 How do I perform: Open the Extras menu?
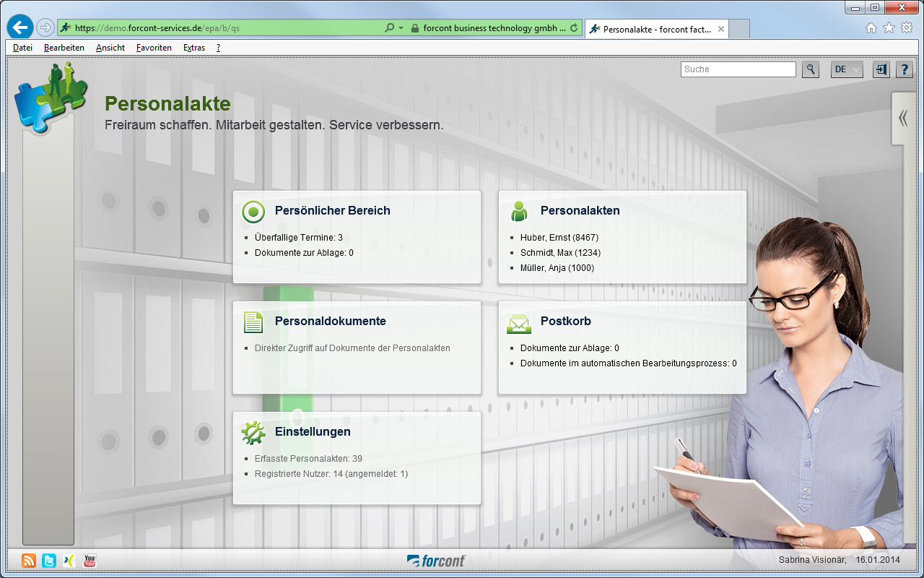[194, 48]
